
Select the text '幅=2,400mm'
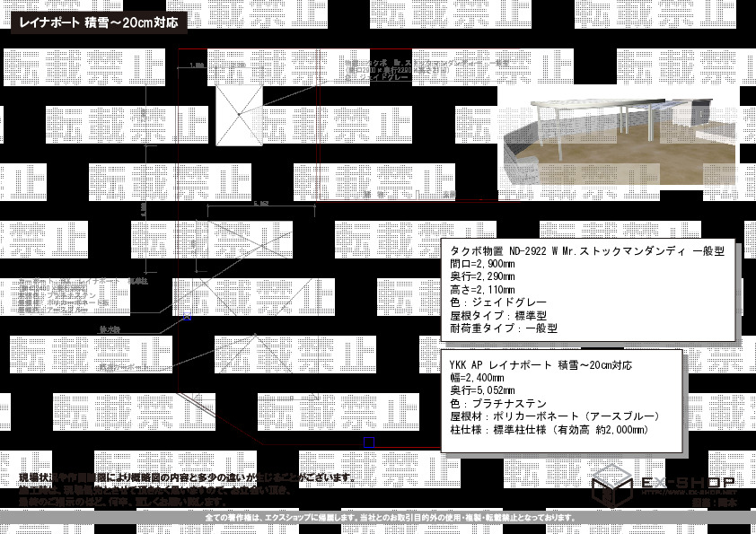coord(477,378)
